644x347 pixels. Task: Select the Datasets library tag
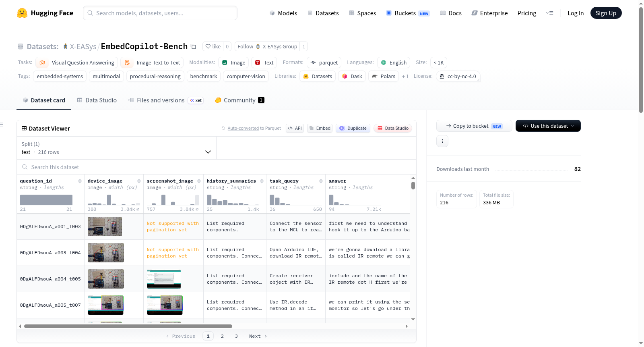[318, 76]
